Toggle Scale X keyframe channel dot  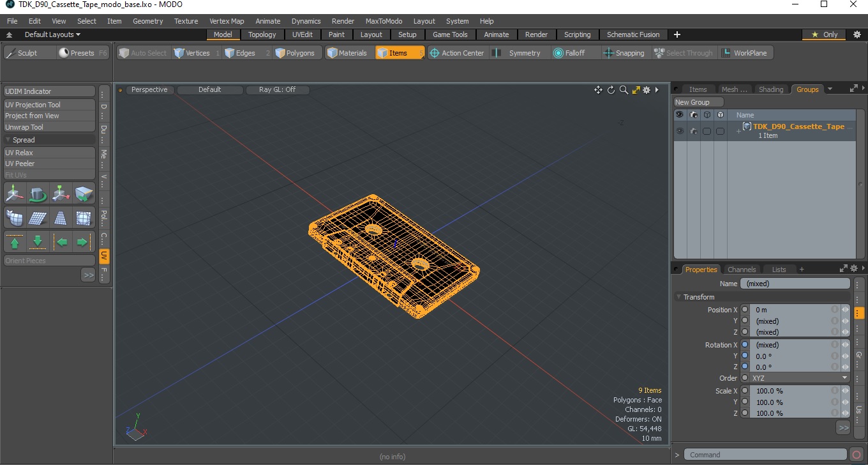pyautogui.click(x=745, y=391)
